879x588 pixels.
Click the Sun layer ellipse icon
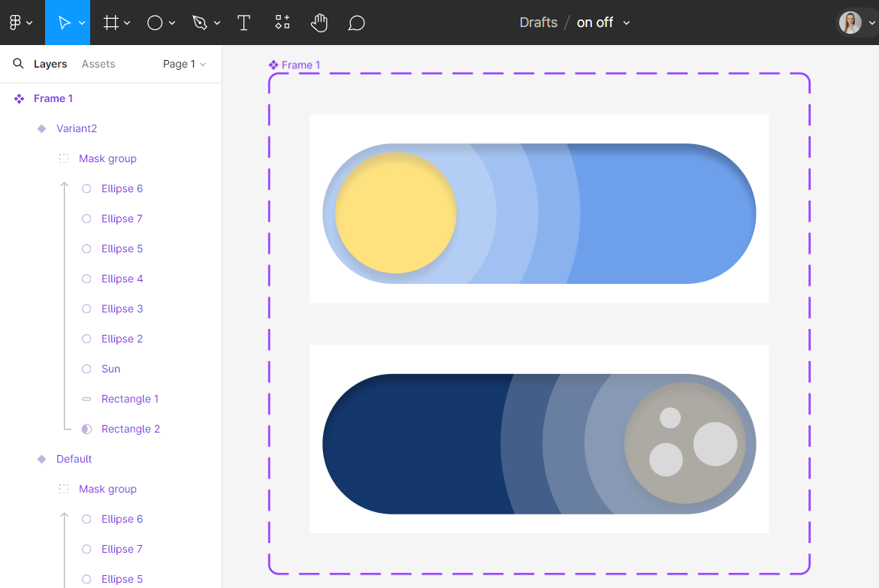[x=86, y=369]
